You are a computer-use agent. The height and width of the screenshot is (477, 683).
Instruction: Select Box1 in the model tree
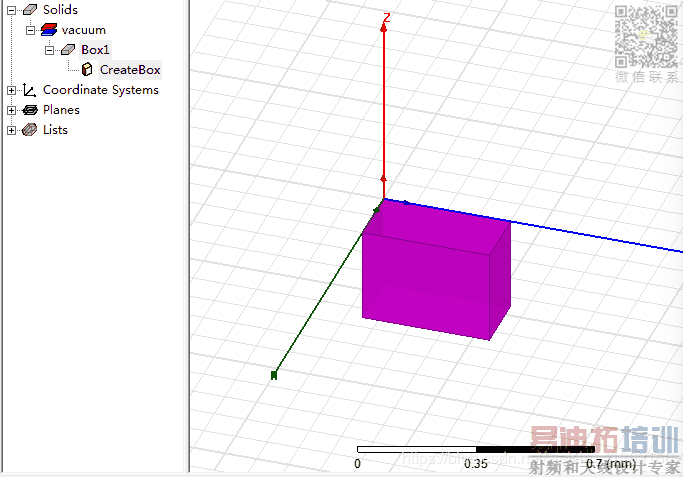pos(95,50)
